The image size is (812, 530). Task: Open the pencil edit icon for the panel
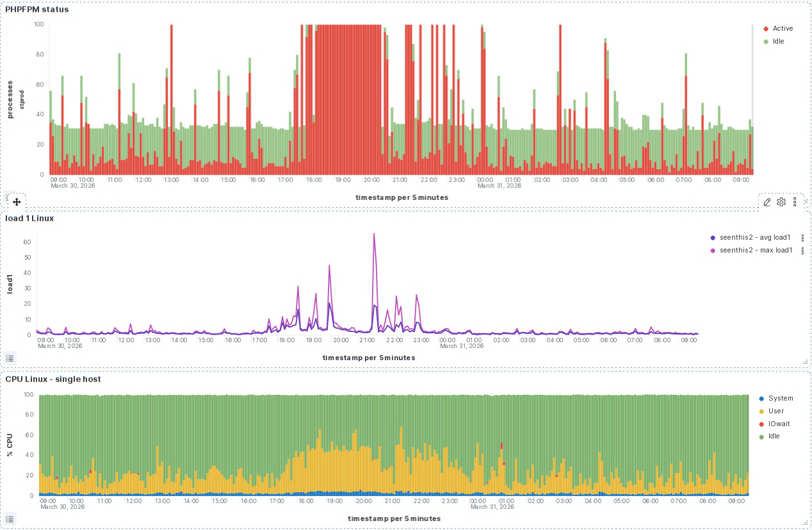tap(767, 202)
